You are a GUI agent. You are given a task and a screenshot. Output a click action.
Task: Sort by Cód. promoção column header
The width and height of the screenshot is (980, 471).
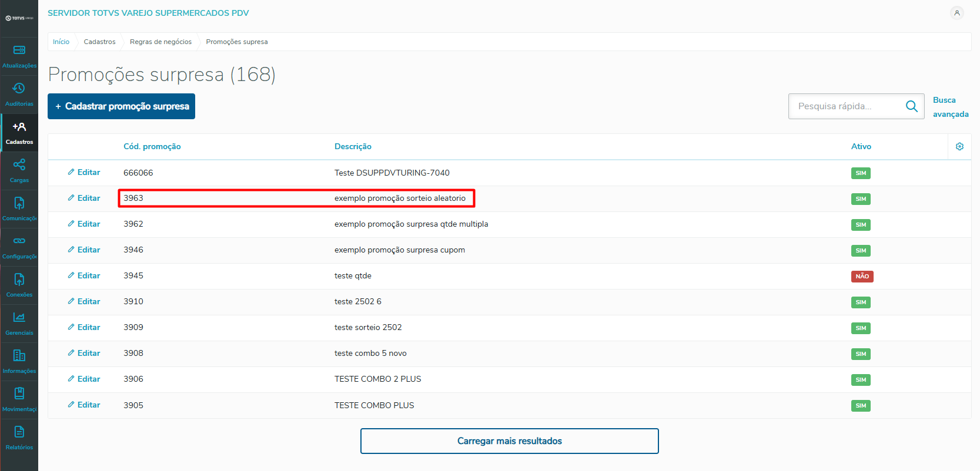[152, 147]
